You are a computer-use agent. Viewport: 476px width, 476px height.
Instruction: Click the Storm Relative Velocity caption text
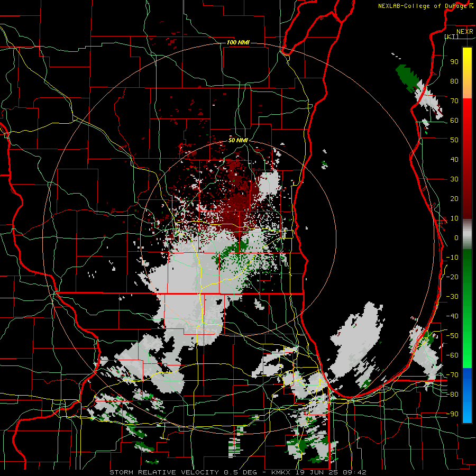[x=238, y=472]
